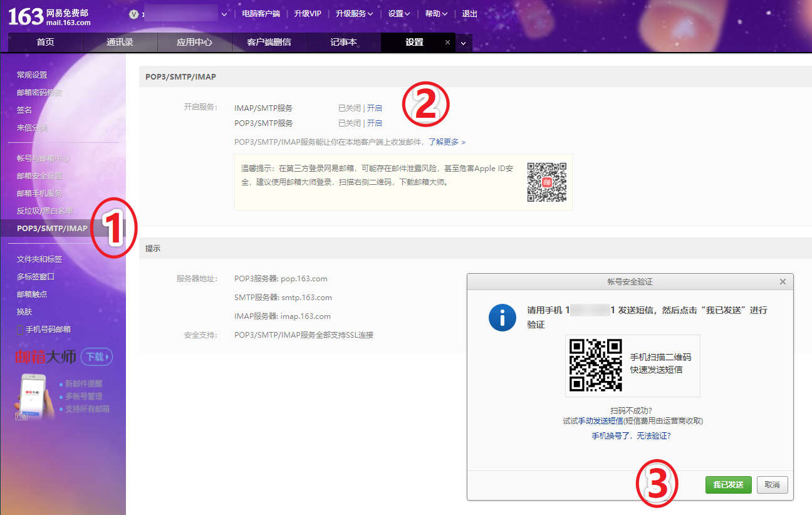Open the 客户端删信 tab
Image resolution: width=812 pixels, height=515 pixels.
point(269,43)
